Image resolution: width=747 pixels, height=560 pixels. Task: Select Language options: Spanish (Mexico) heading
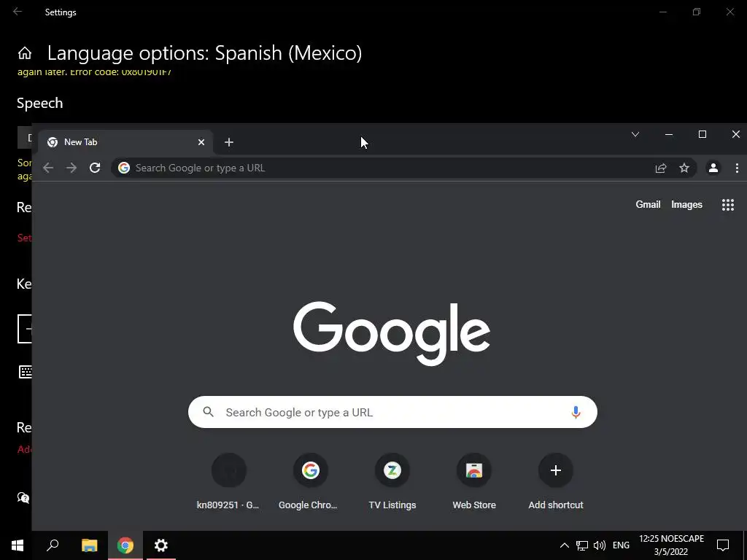pos(204,52)
